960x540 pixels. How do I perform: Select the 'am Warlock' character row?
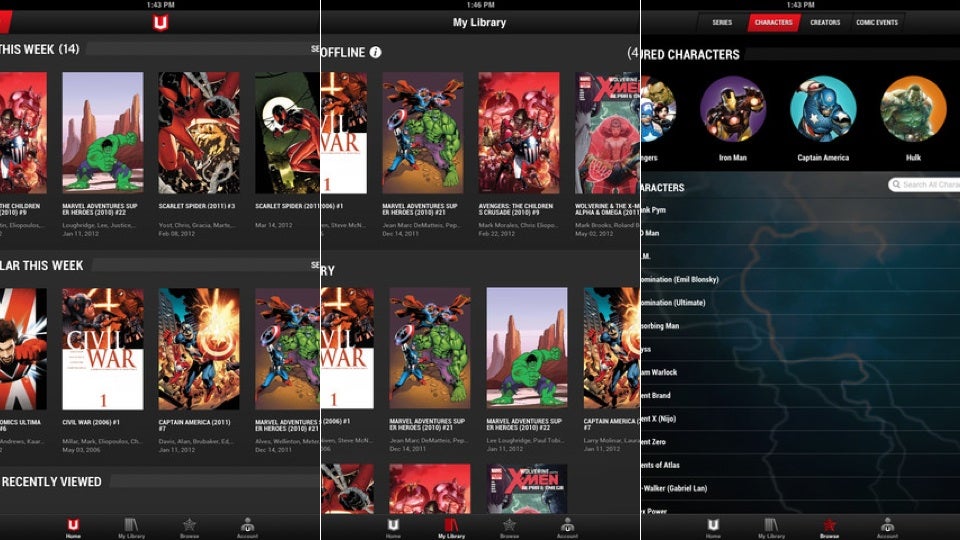click(x=800, y=372)
